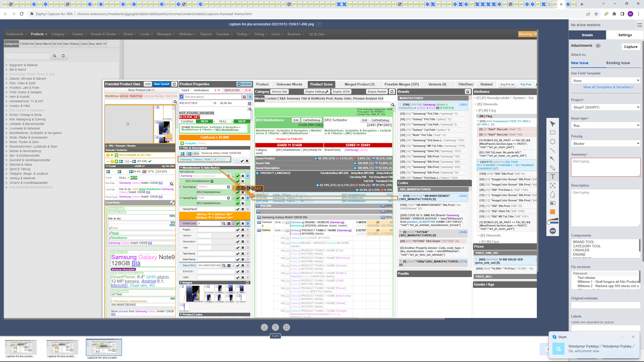The height and width of the screenshot is (362, 644).
Task: Open Chrome extensions puzzle menu
Action: (x=614, y=14)
